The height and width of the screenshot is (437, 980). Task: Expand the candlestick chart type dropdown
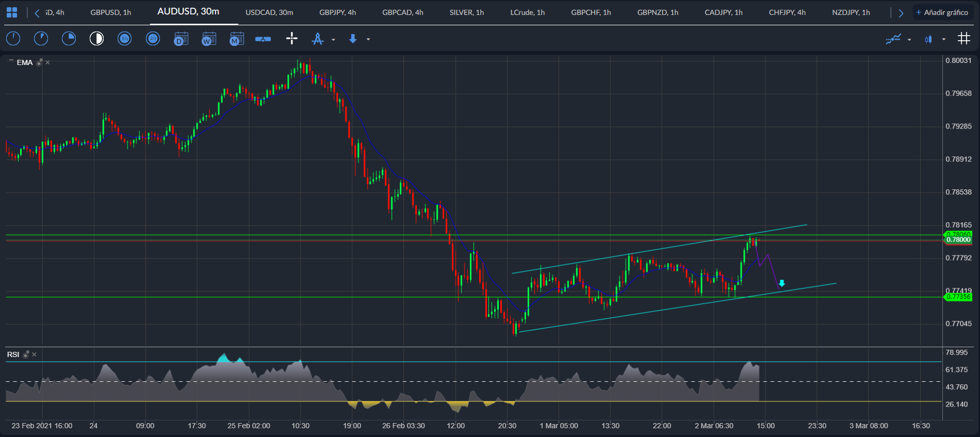tap(944, 40)
